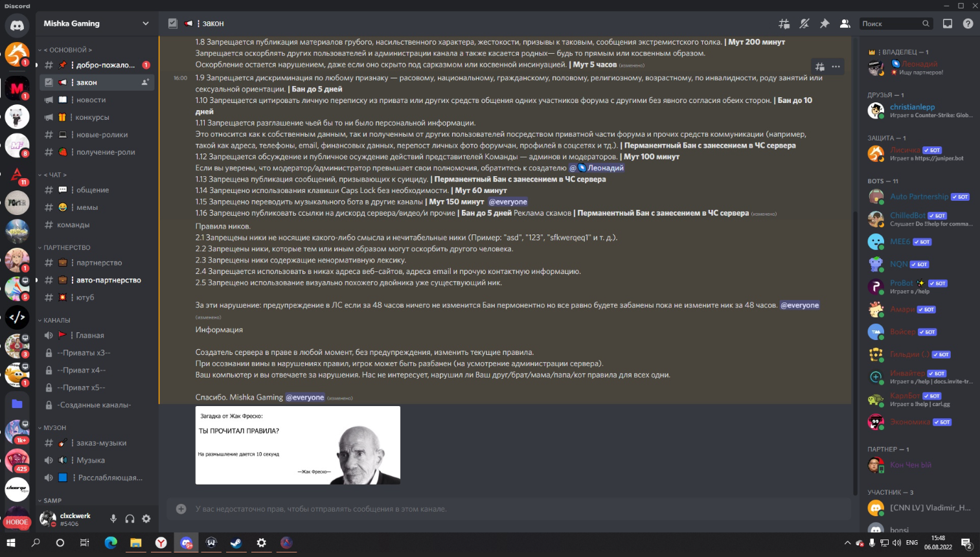Screen dimensions: 980x557
Task: Open заказ-музыки channel
Action: [x=97, y=443]
